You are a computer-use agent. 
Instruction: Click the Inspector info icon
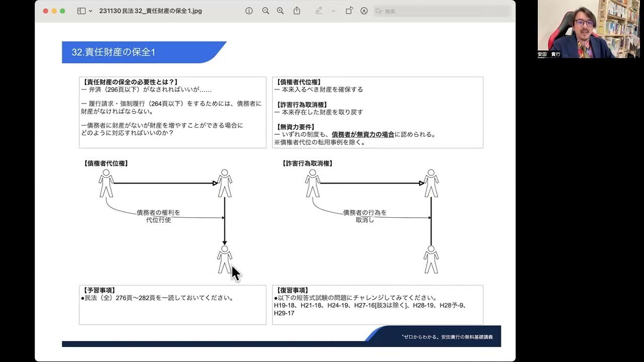point(249,11)
